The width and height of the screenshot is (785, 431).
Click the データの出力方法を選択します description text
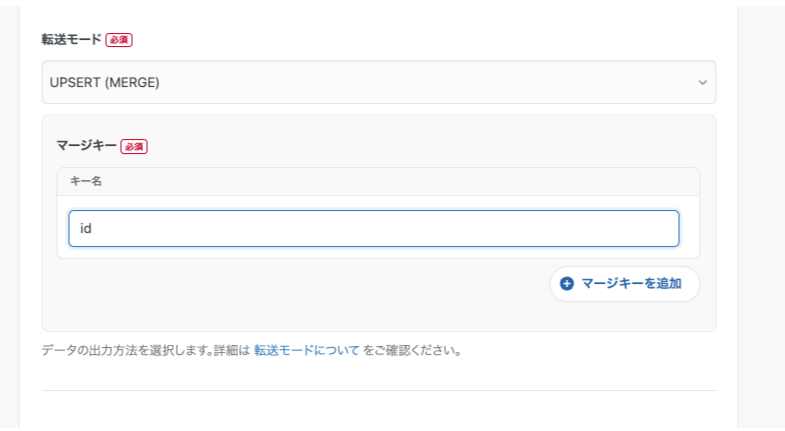(x=145, y=351)
